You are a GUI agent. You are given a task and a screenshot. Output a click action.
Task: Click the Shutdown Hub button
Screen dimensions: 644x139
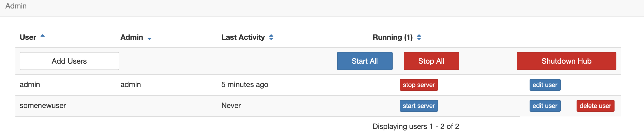(x=566, y=61)
